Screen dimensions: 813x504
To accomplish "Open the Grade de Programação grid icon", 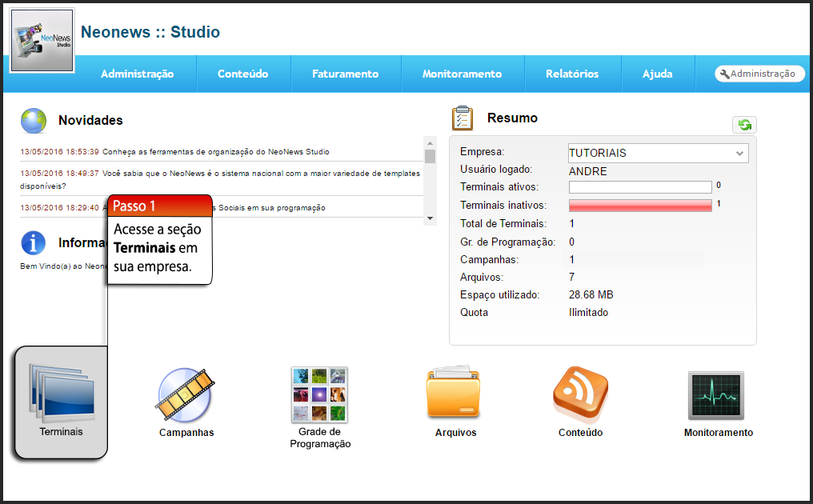I will coord(319,394).
